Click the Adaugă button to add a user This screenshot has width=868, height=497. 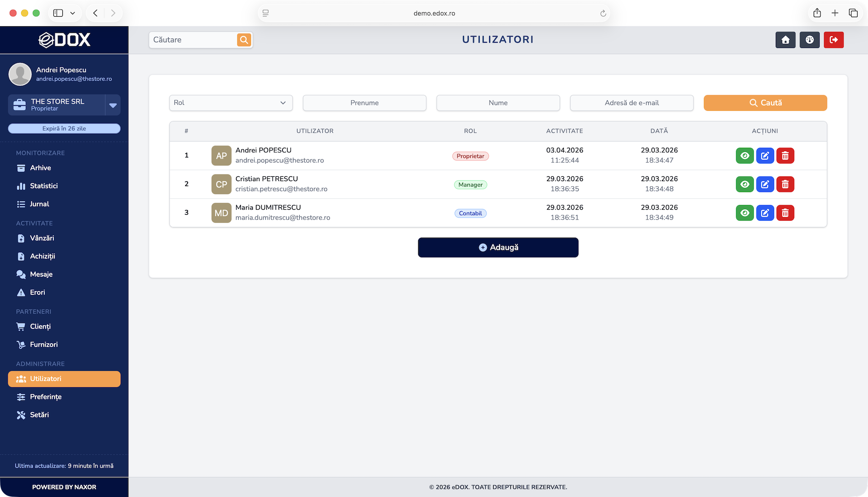tap(498, 248)
